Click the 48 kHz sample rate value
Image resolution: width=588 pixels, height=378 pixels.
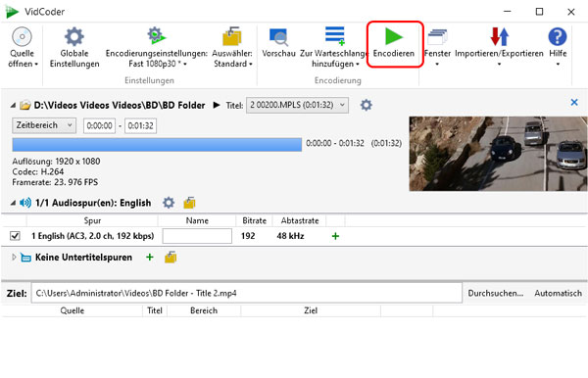point(290,236)
